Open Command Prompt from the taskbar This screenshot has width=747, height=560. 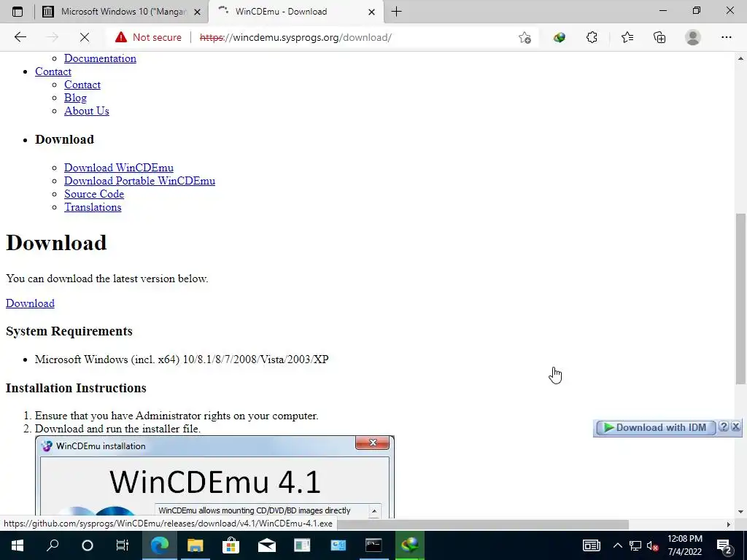pyautogui.click(x=373, y=545)
